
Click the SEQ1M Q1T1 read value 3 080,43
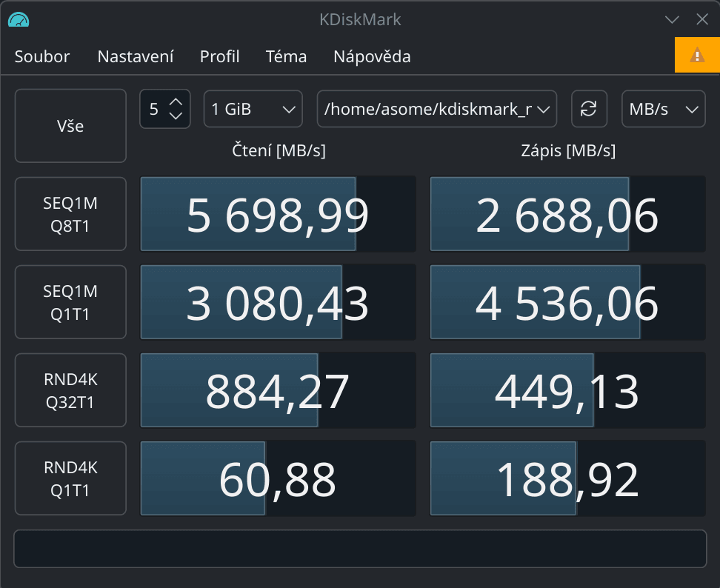point(278,302)
